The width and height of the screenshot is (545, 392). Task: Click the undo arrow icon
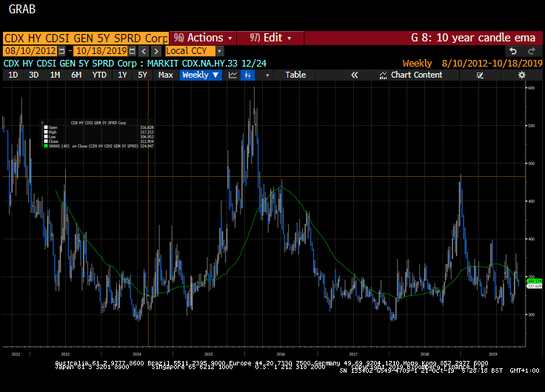[x=513, y=51]
